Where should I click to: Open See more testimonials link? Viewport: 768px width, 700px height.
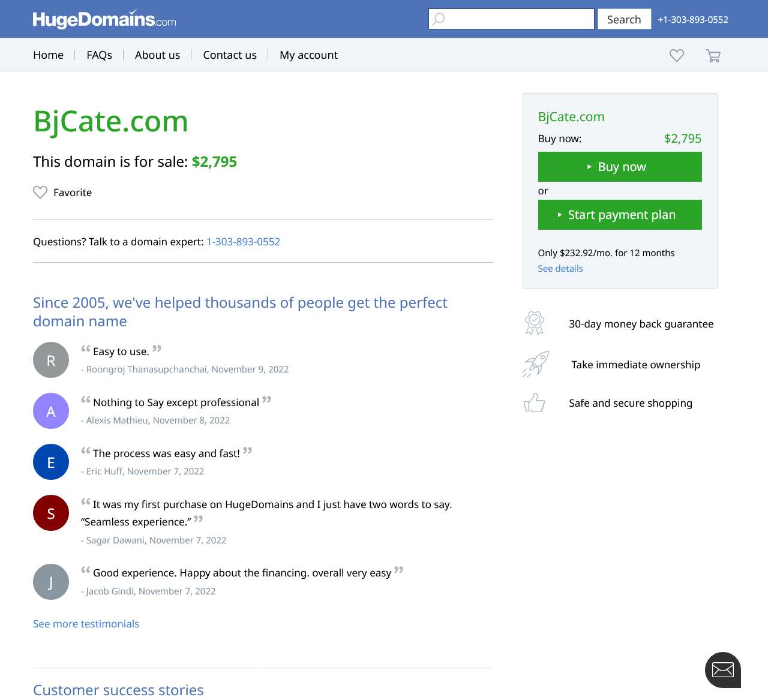pos(86,624)
